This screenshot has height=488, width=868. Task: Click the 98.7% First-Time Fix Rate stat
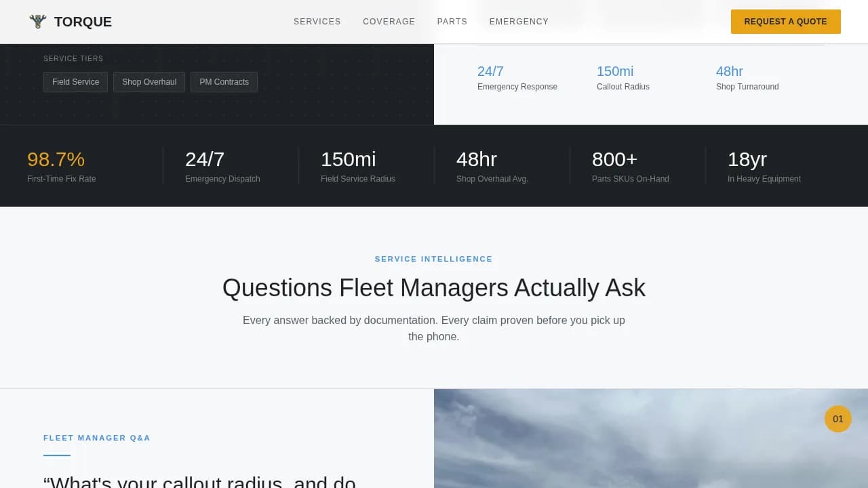pos(61,165)
